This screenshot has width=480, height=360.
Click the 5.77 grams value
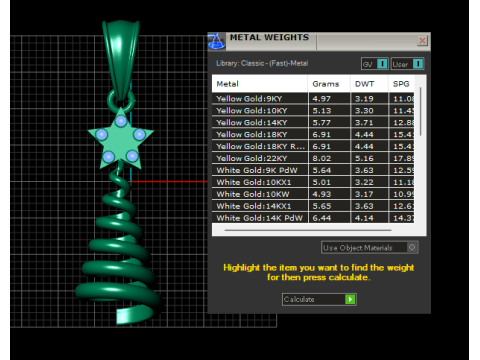pyautogui.click(x=322, y=123)
